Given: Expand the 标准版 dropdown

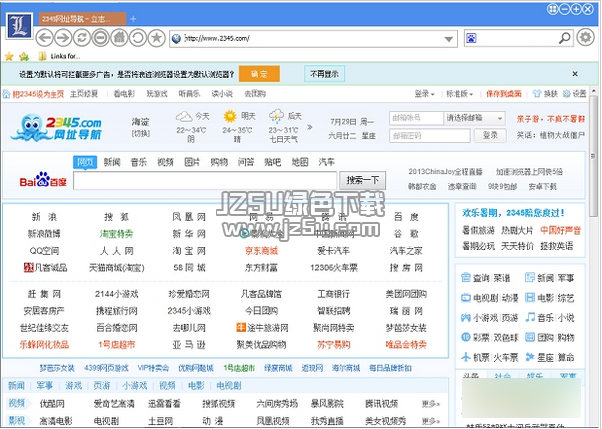Looking at the screenshot, I should 459,94.
